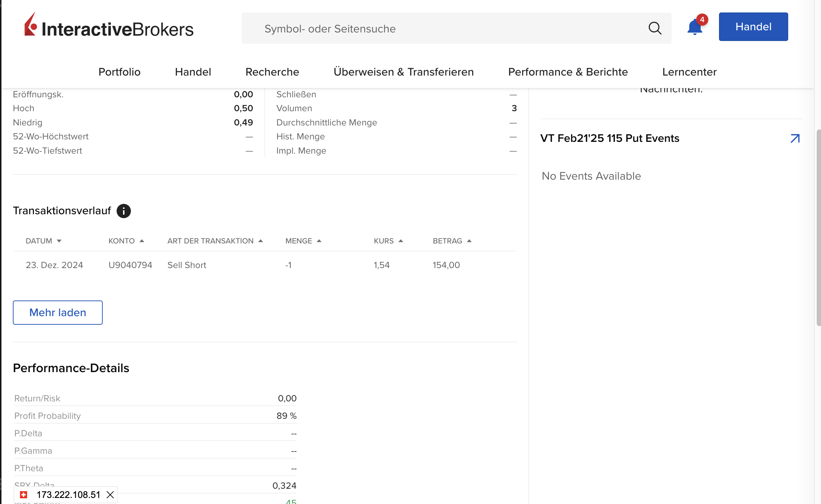Click the Return/Risk row label
The width and height of the screenshot is (821, 504).
(37, 398)
